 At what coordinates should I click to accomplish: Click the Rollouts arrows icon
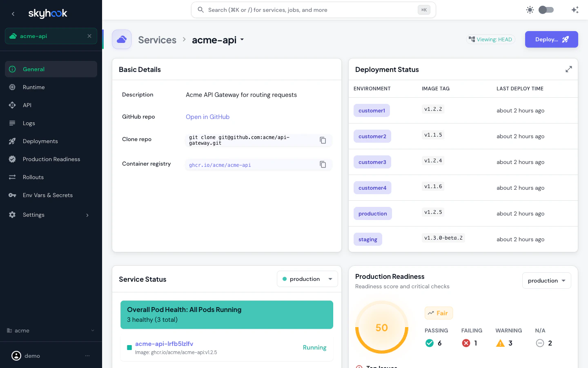[12, 177]
